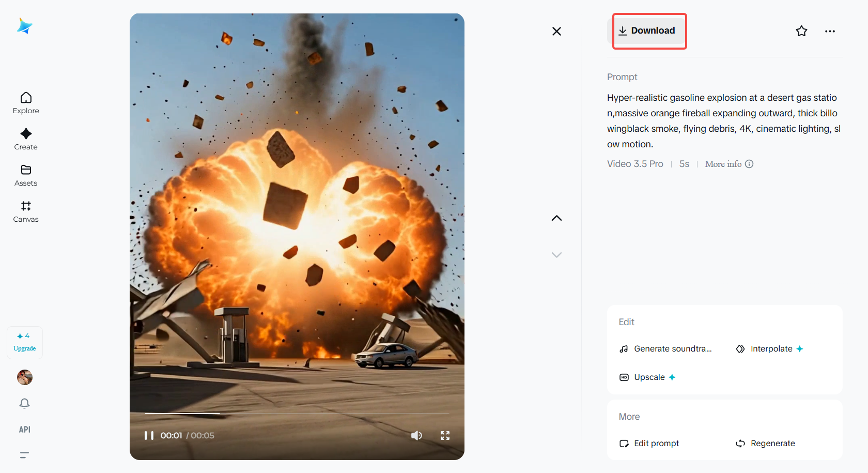This screenshot has width=868, height=473.
Task: Open the API section in the sidebar
Action: (x=24, y=429)
